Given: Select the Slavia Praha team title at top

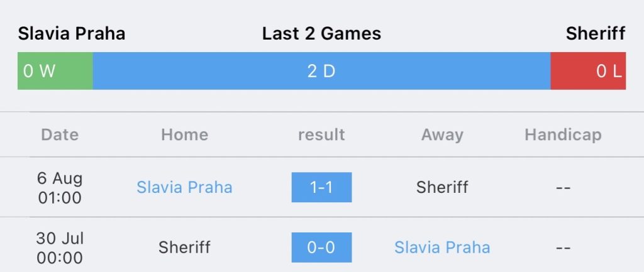Looking at the screenshot, I should pos(72,34).
